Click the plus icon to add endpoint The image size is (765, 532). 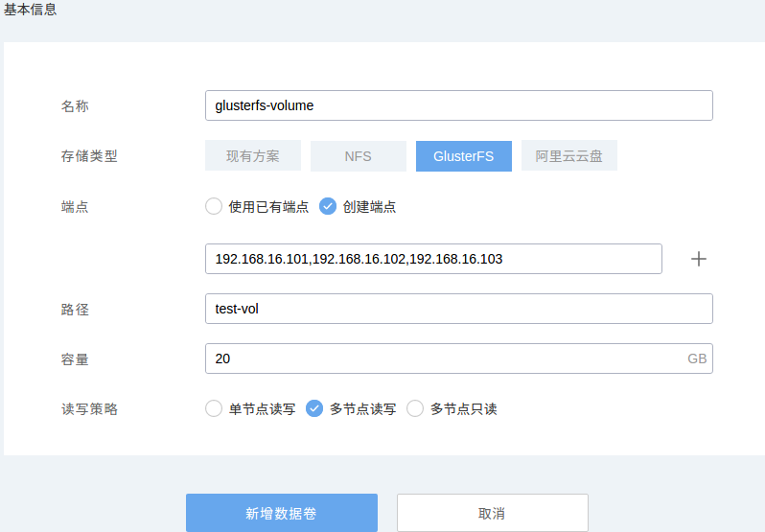pyautogui.click(x=699, y=259)
